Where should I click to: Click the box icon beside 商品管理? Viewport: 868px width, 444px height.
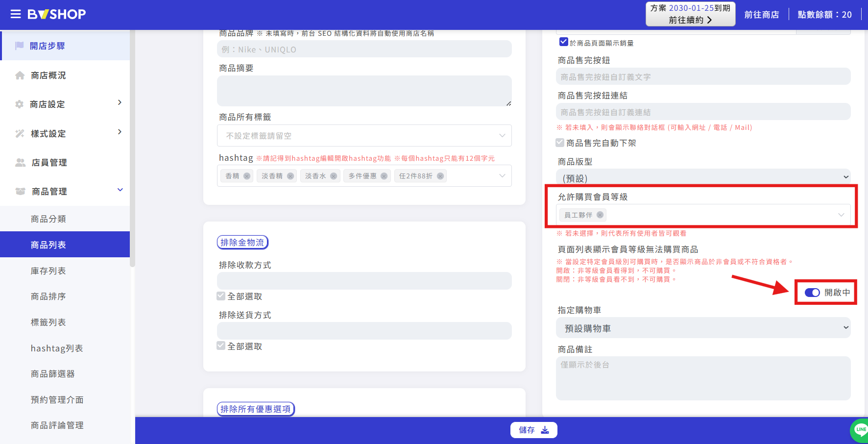point(20,191)
